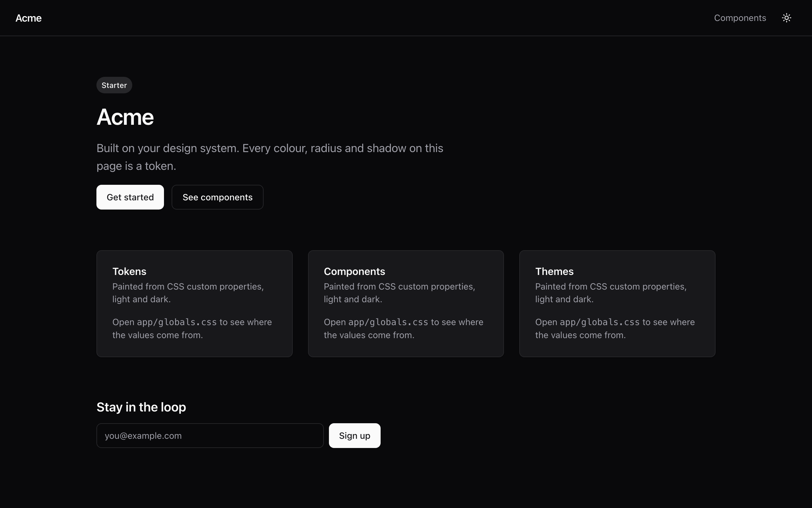Select the Themes card heading
Viewport: 812px width, 508px height.
tap(554, 271)
